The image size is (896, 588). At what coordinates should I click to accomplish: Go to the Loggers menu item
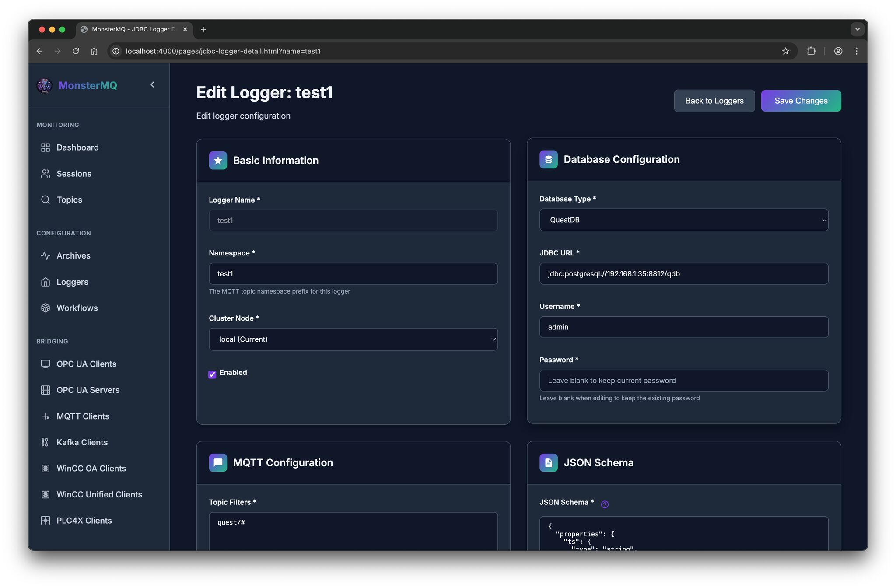[72, 282]
